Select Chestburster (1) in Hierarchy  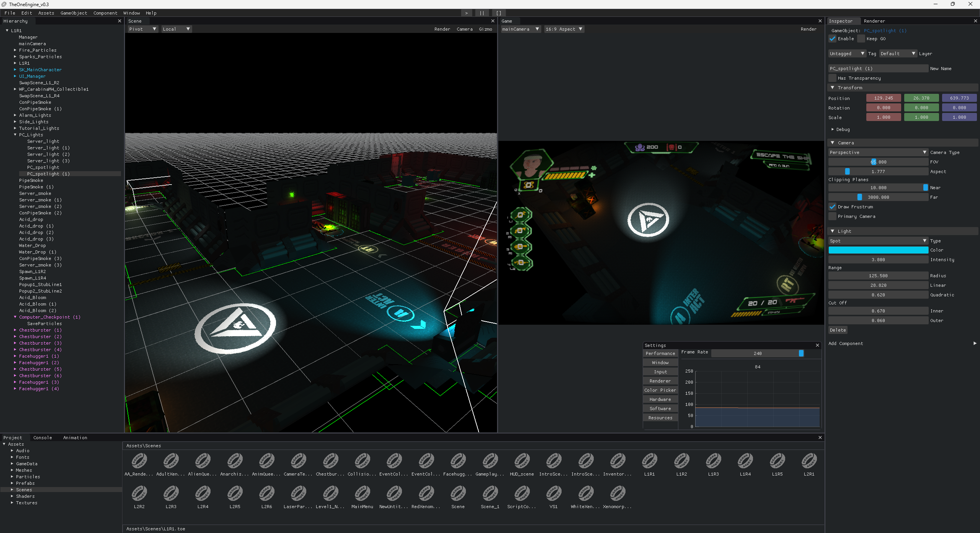tap(40, 330)
